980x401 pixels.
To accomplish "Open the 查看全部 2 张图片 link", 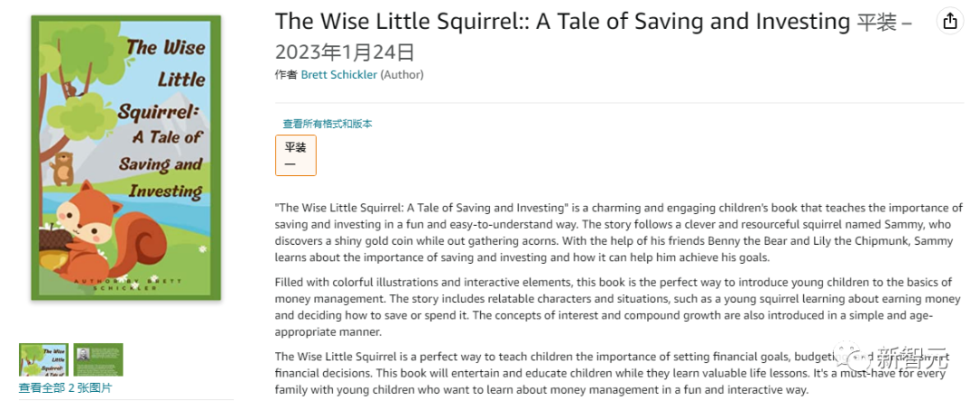I will click(65, 388).
